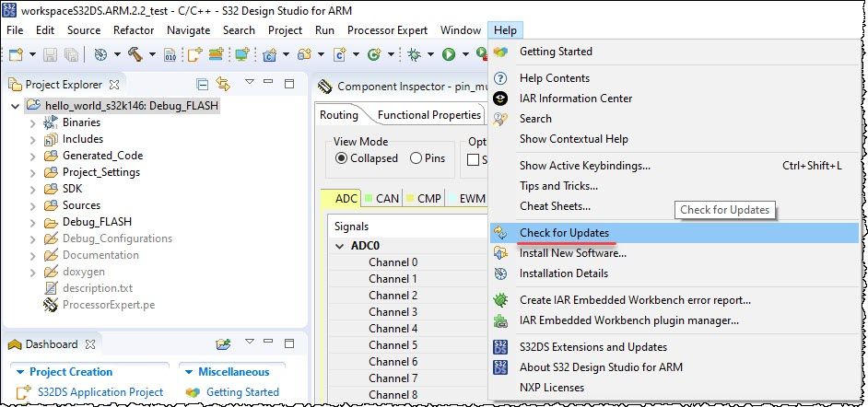Open dropdown arrow next to Debug bug

tap(430, 54)
